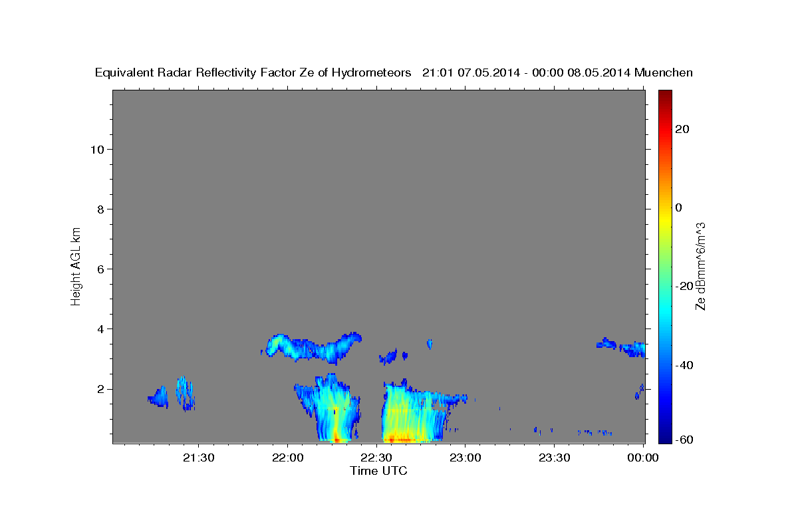Click the colorbar value label -40
The image size is (798, 532).
click(684, 365)
